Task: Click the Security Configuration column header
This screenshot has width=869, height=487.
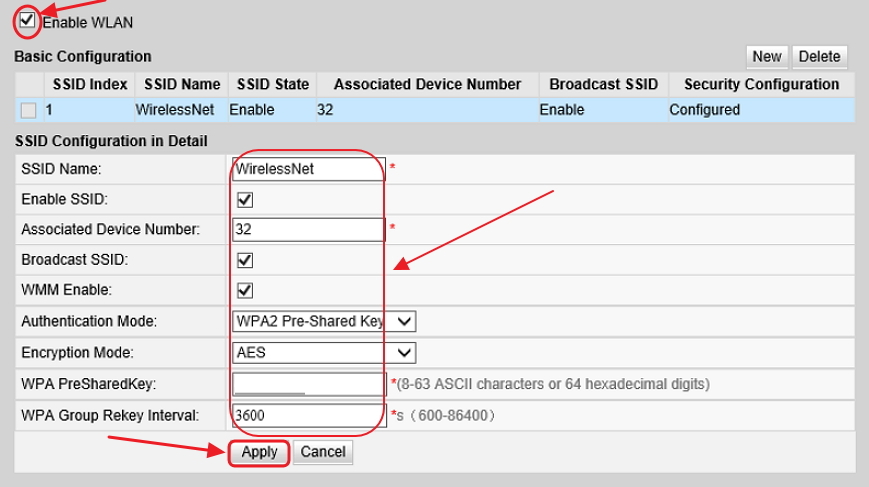Action: point(761,84)
